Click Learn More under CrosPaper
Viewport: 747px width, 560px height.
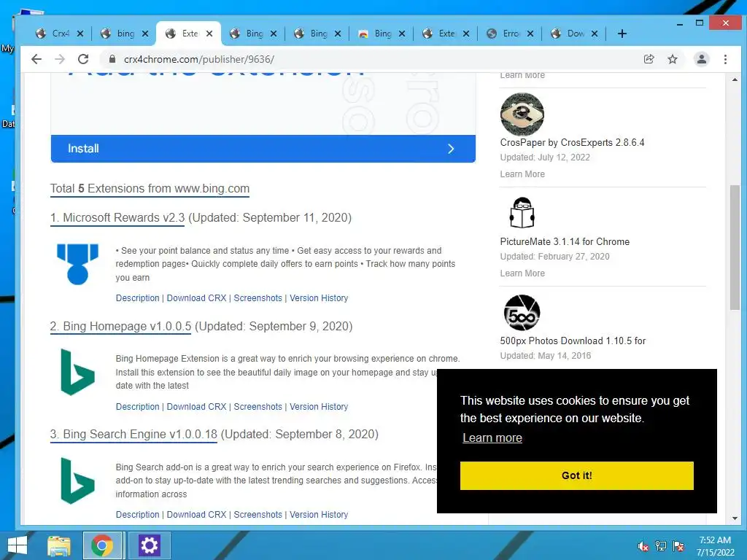pyautogui.click(x=522, y=174)
